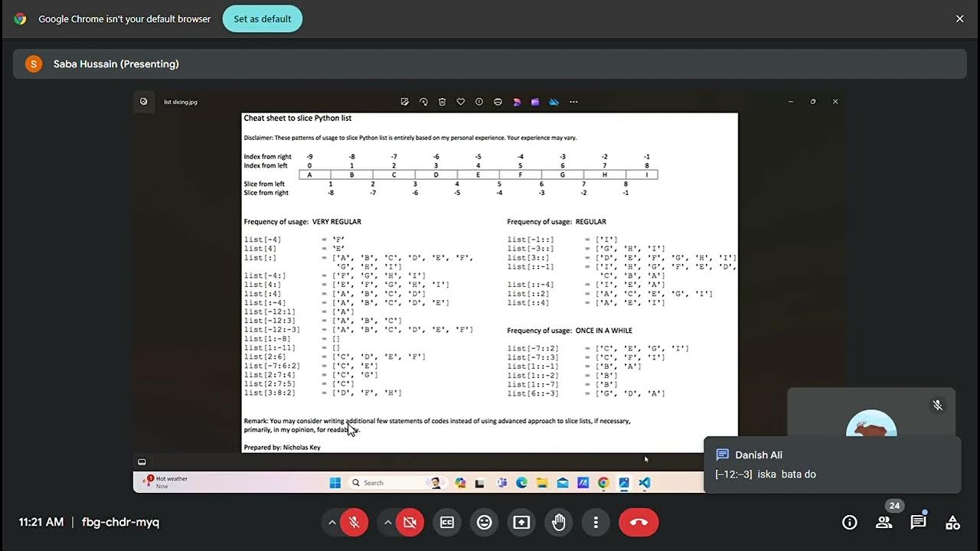
Task: Click the Cheat sheet to slice Python list heading
Action: click(x=298, y=119)
